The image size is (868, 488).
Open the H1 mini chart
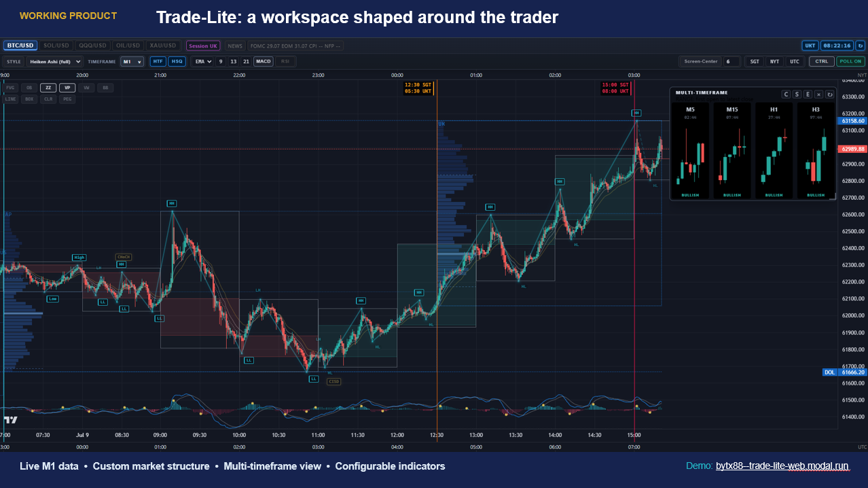tap(774, 150)
